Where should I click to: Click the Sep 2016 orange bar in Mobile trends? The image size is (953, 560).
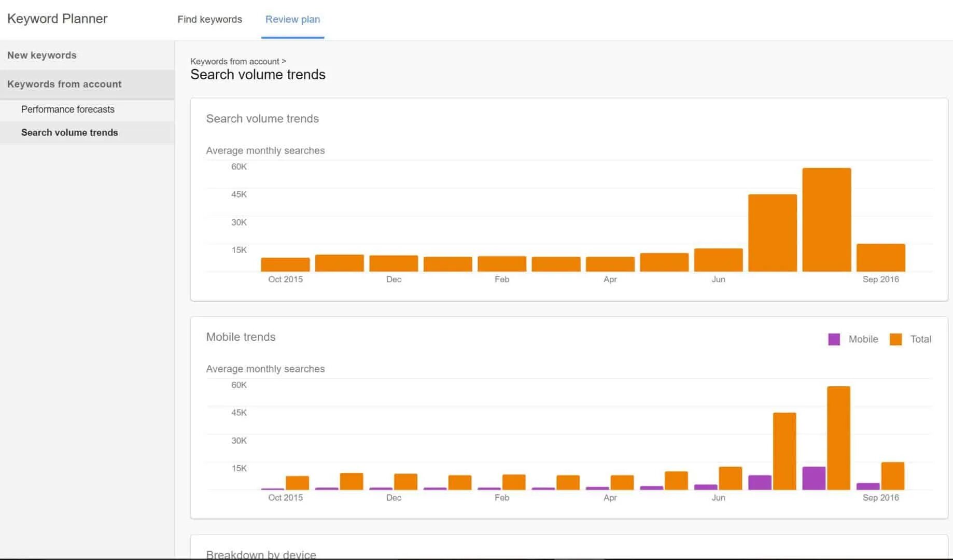[x=892, y=476]
